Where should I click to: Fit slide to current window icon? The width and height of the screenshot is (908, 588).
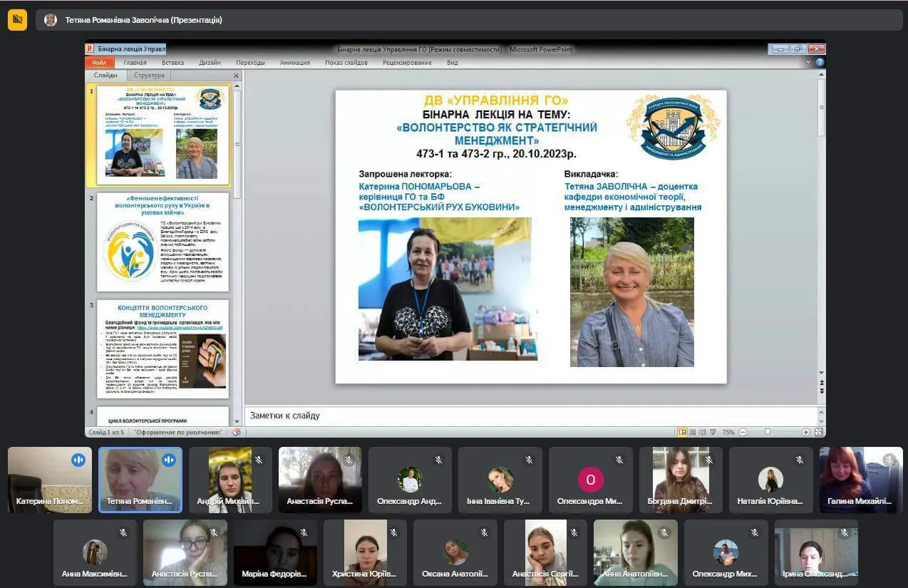[x=818, y=432]
